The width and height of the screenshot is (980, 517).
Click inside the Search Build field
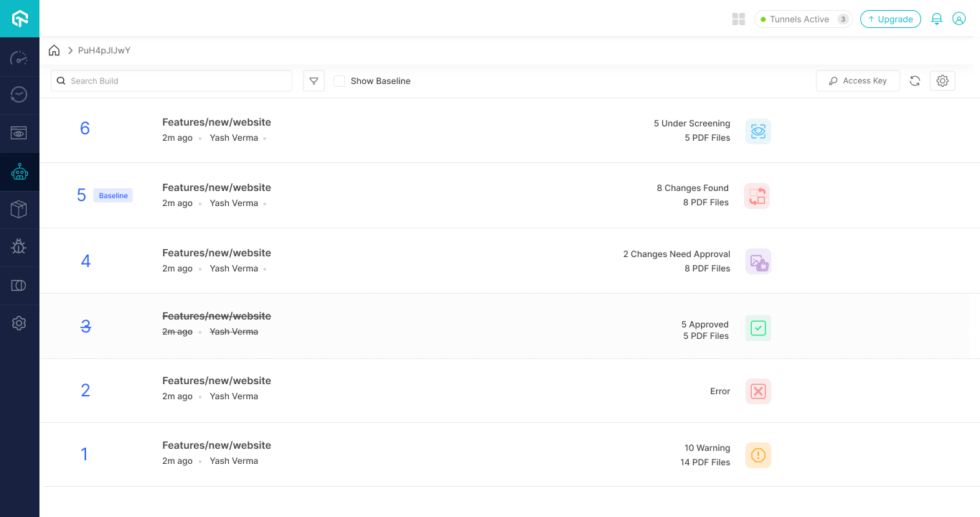pyautogui.click(x=171, y=80)
